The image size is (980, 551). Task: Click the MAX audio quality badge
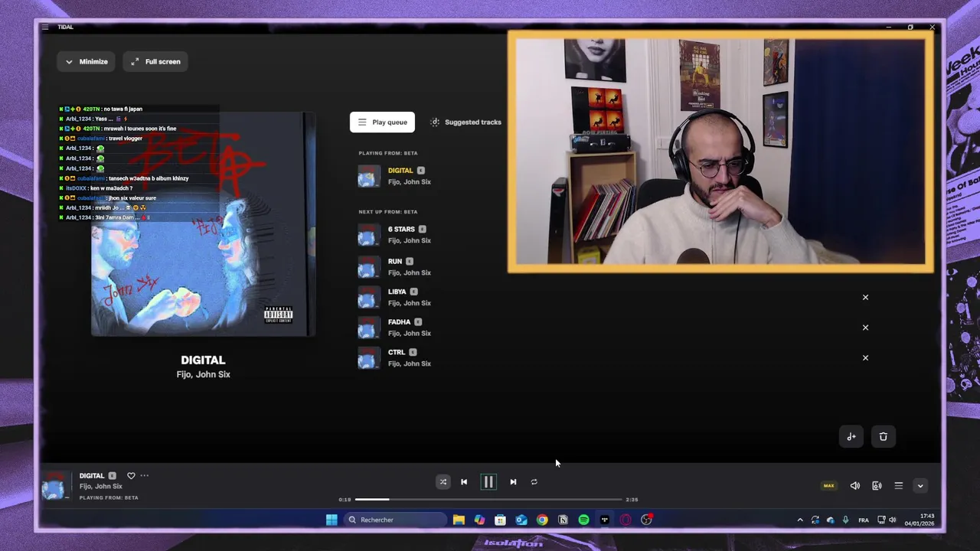coord(828,485)
